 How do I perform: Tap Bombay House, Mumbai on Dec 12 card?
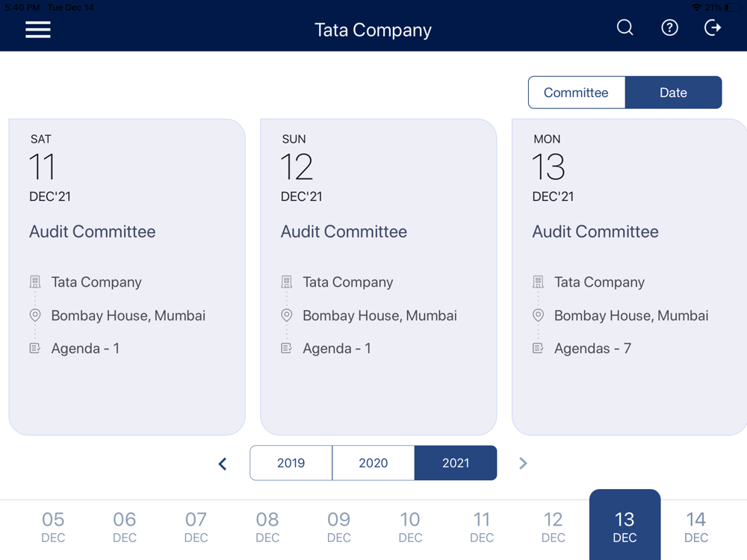[x=379, y=315]
